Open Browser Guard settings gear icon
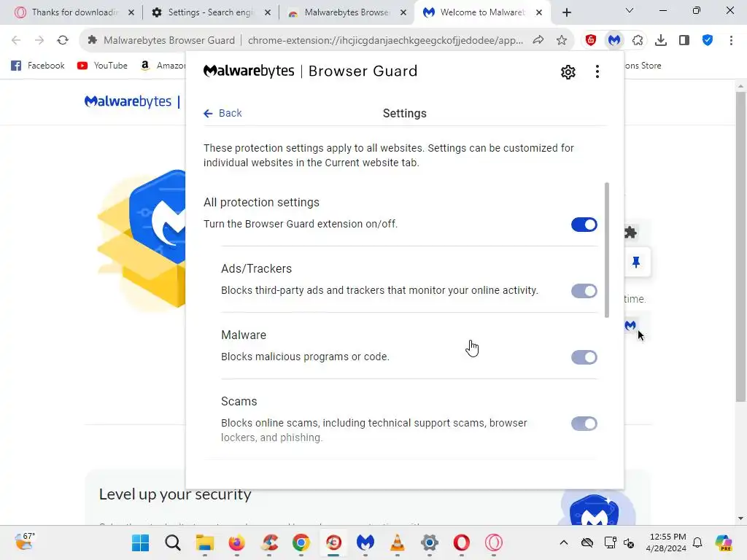The width and height of the screenshot is (747, 560). [x=568, y=72]
